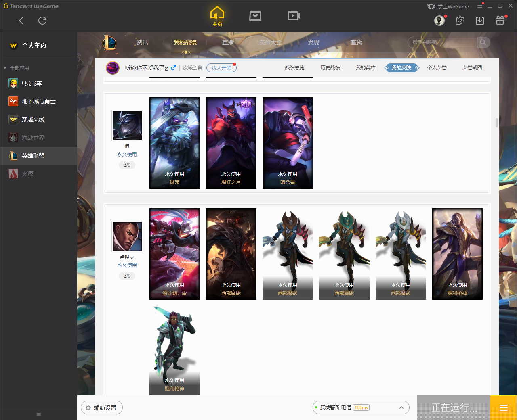Switch to the 发现 tab
This screenshot has height=420, width=517.
[x=313, y=42]
